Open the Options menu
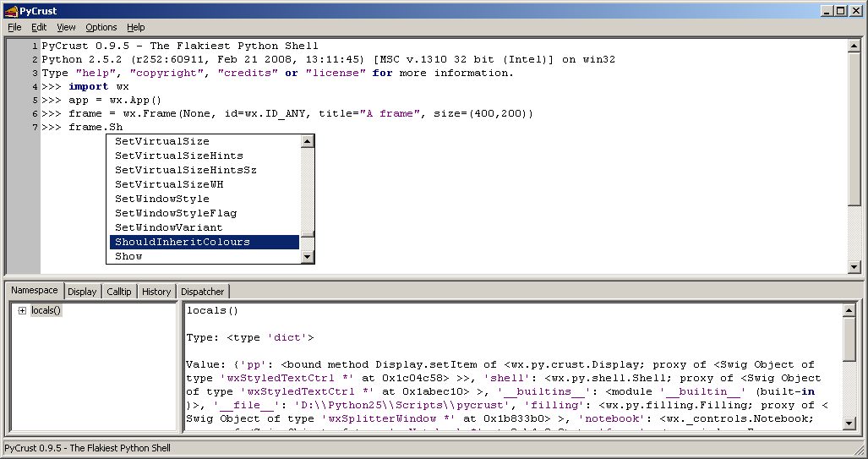 101,27
